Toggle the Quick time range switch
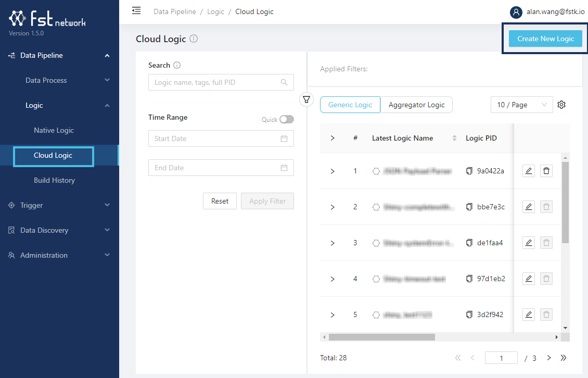The image size is (588, 378). [x=286, y=119]
